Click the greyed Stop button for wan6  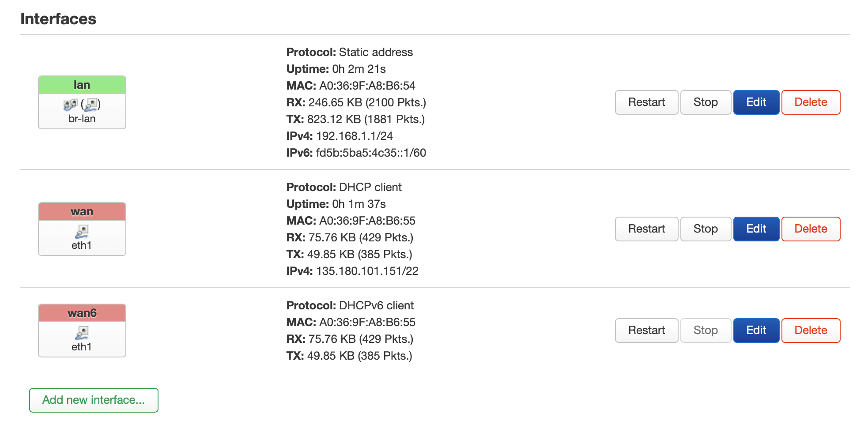coord(706,331)
